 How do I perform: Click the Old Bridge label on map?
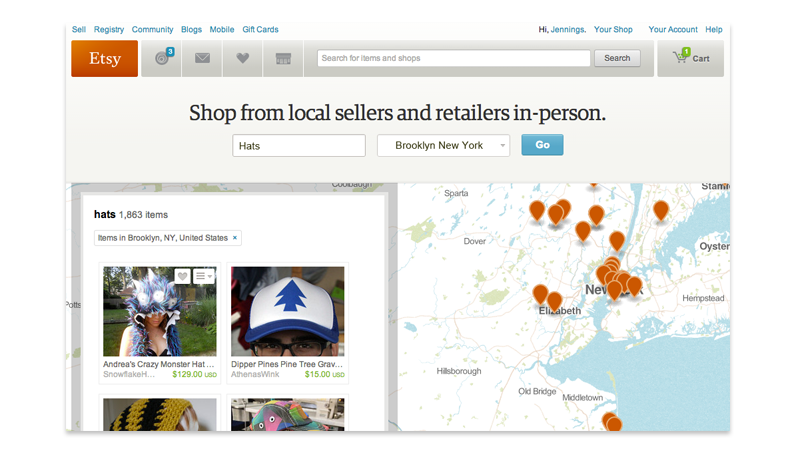[x=537, y=391]
